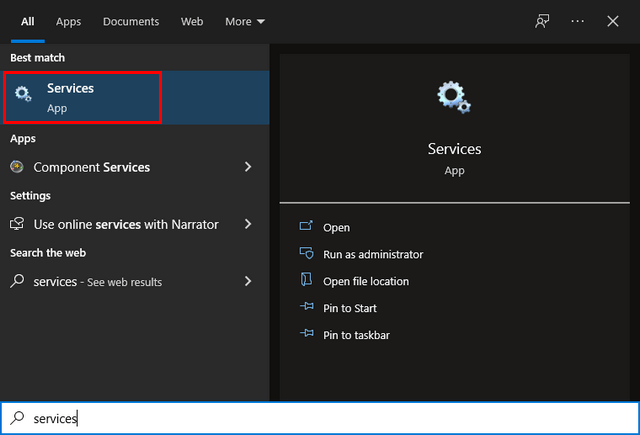Viewport: 640px width, 435px height.
Task: Choose Pin to taskbar
Action: (356, 335)
